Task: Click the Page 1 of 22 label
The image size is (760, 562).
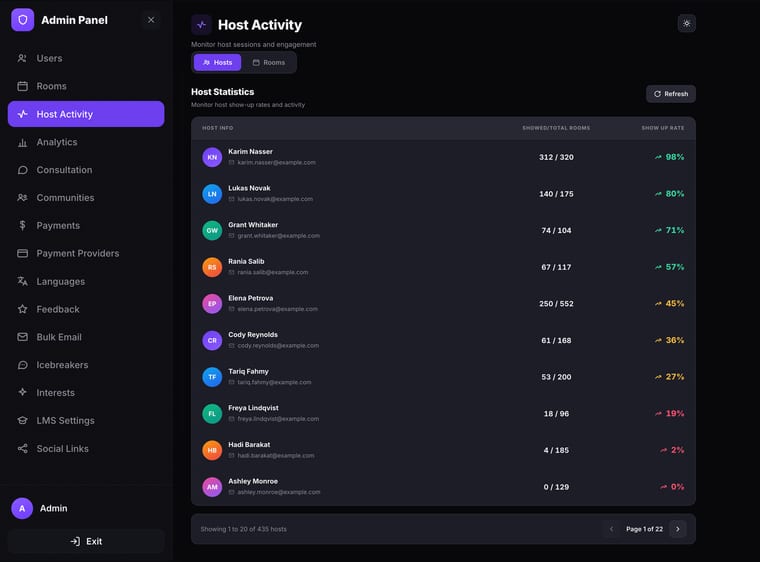Action: [644, 529]
